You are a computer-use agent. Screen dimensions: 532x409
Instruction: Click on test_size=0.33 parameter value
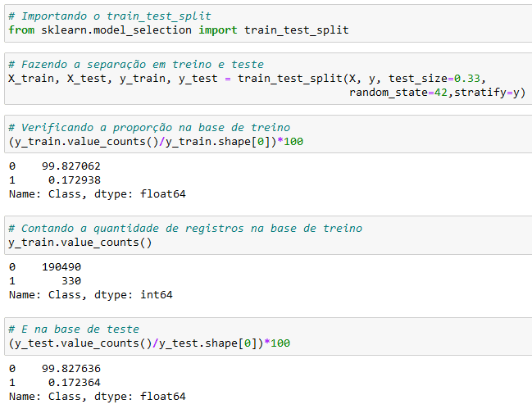coord(434,79)
